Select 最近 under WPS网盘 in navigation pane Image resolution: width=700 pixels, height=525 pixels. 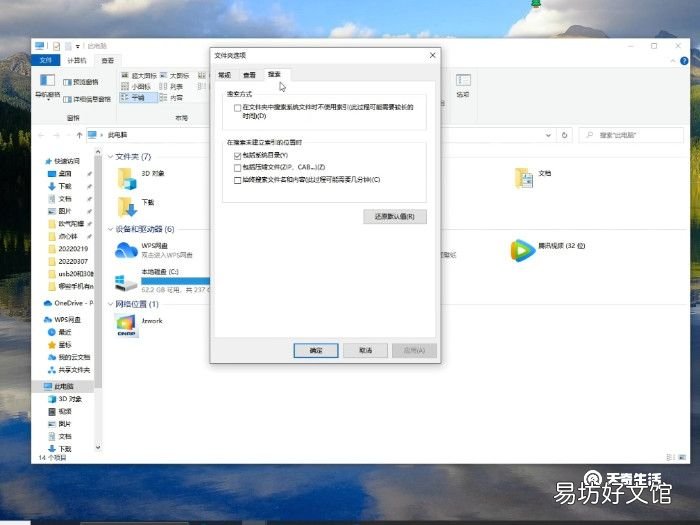(x=60, y=332)
